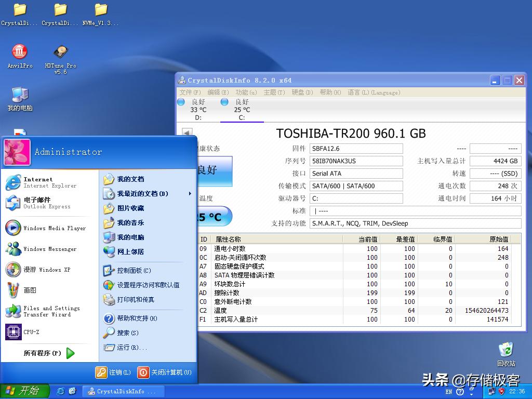Open 搜索 search entry
Image resolution: width=532 pixels, height=399 pixels.
coord(148,333)
